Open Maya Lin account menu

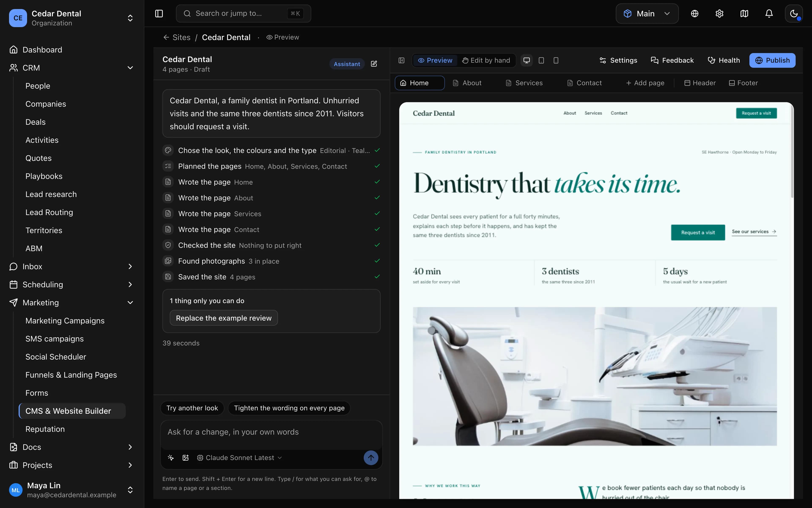(x=71, y=490)
